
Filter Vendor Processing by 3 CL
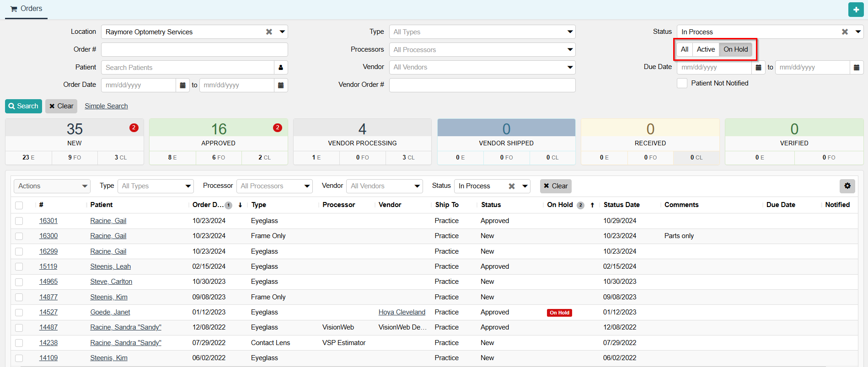(x=408, y=158)
